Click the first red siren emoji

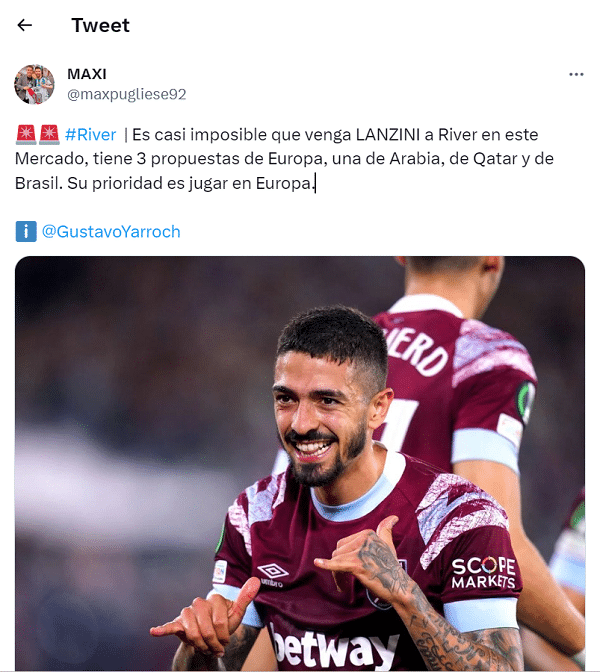coord(26,135)
